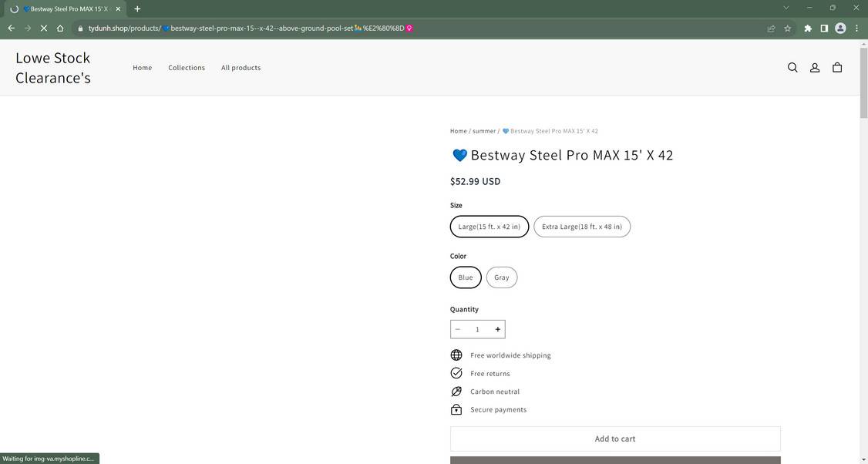868x464 pixels.
Task: Pick the Blue color option
Action: (466, 277)
